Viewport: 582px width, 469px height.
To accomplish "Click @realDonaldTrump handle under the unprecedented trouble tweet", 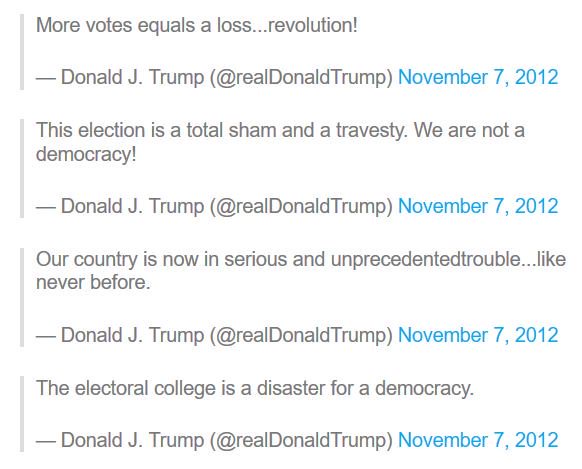I will pyautogui.click(x=301, y=335).
